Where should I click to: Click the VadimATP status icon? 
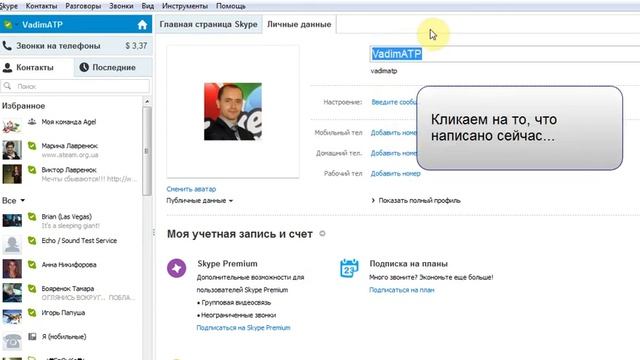click(x=8, y=24)
